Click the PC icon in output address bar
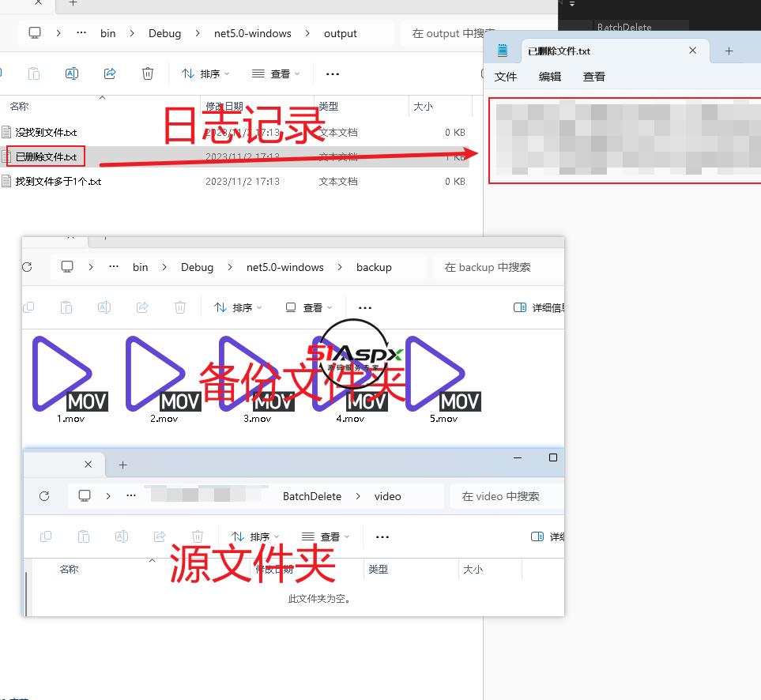Screen dimensions: 761x700 click(35, 33)
